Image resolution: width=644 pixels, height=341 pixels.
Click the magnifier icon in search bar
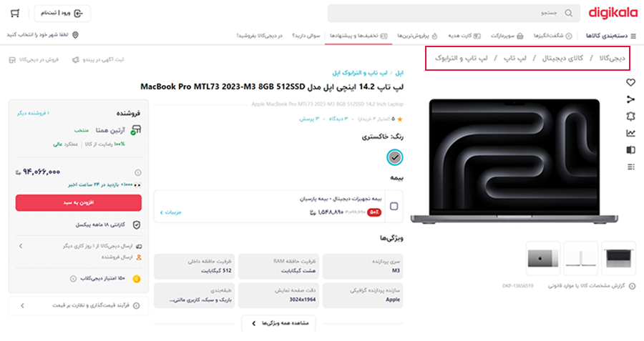click(x=568, y=14)
